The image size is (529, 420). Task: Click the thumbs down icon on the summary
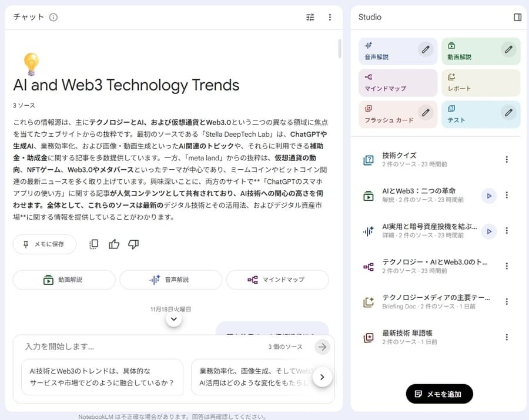133,244
